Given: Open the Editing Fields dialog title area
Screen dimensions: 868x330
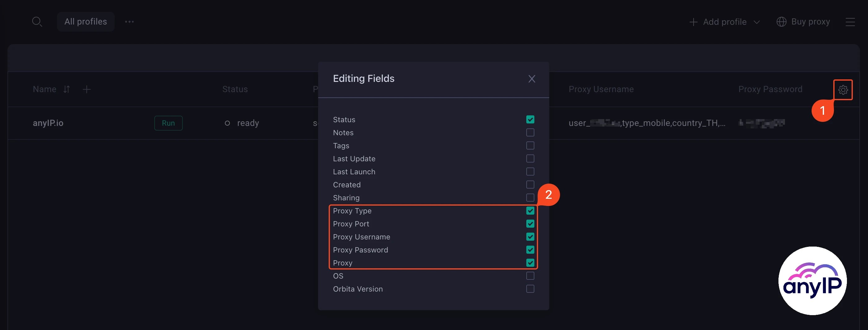Looking at the screenshot, I should [x=364, y=78].
